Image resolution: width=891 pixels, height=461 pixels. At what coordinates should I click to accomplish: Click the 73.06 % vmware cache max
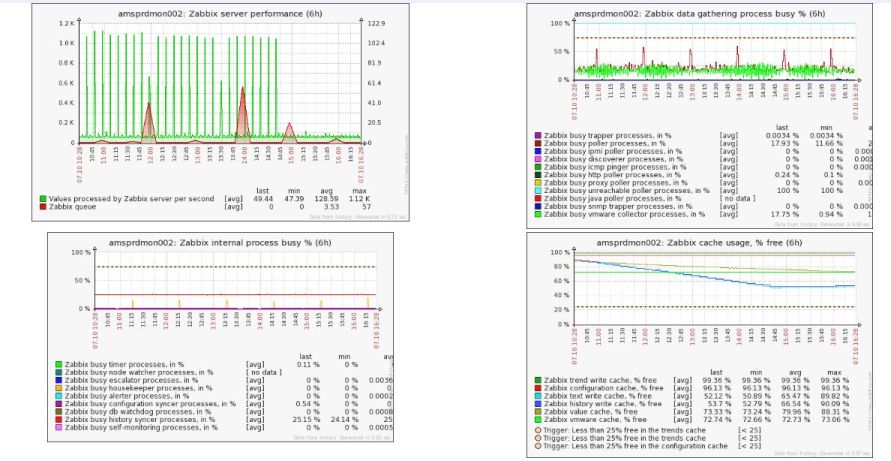point(836,420)
